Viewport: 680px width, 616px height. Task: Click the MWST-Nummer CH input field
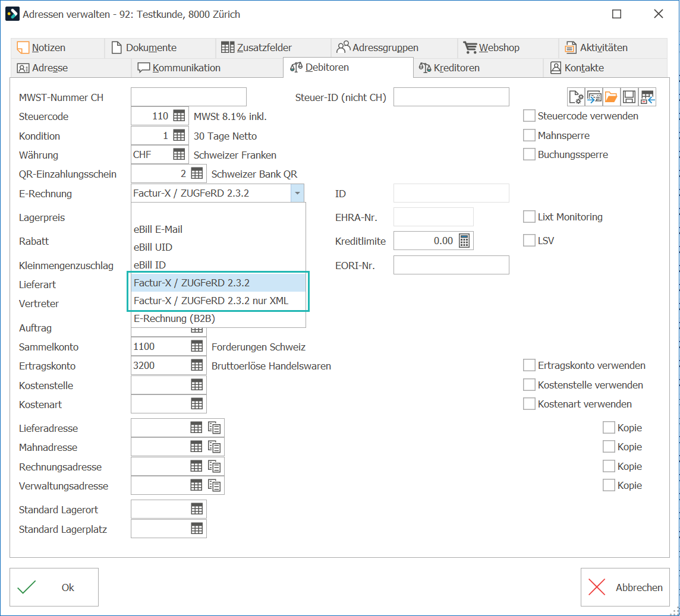[x=188, y=97]
